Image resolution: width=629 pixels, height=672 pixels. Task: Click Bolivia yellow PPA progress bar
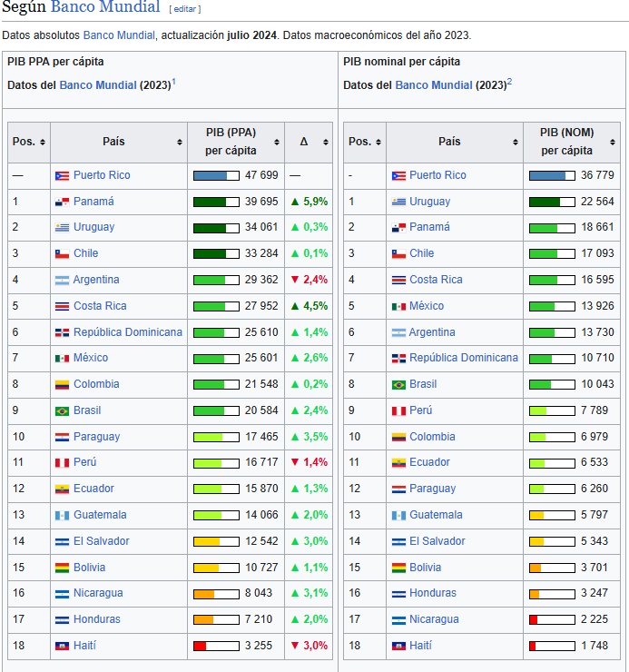[216, 568]
